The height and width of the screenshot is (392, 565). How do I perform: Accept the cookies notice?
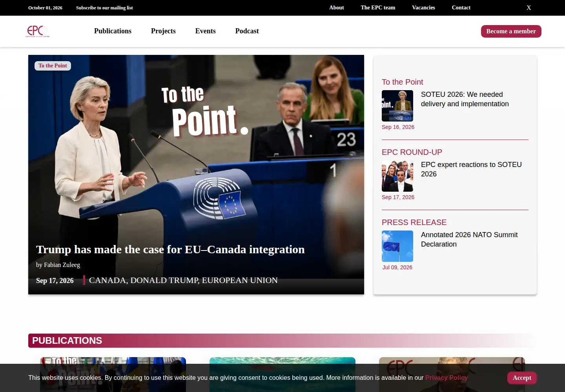[x=522, y=378]
